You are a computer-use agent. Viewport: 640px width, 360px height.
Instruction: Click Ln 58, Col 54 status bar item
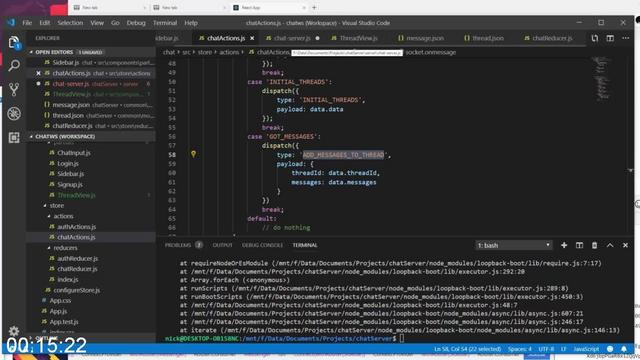point(467,349)
